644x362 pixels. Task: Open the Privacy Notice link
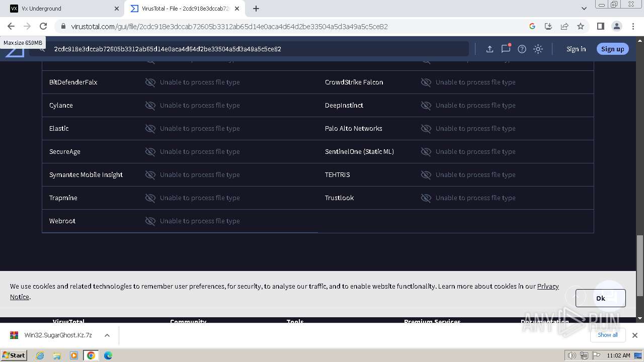(548, 286)
